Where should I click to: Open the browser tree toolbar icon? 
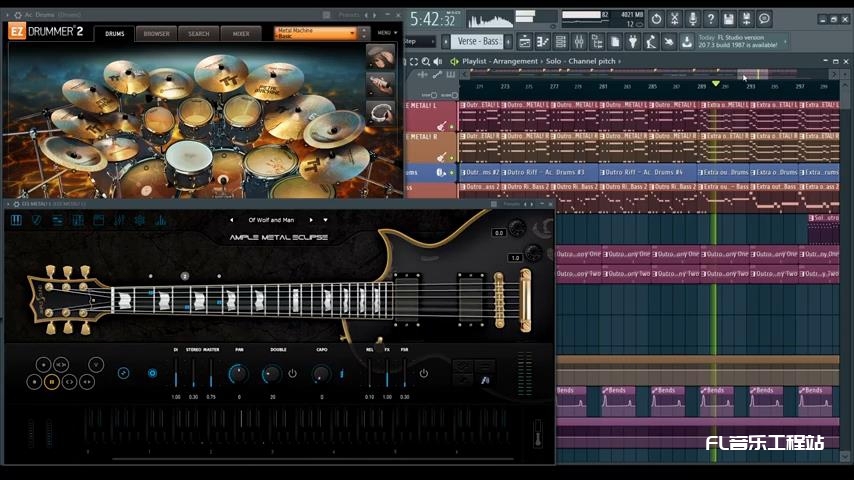pos(596,41)
